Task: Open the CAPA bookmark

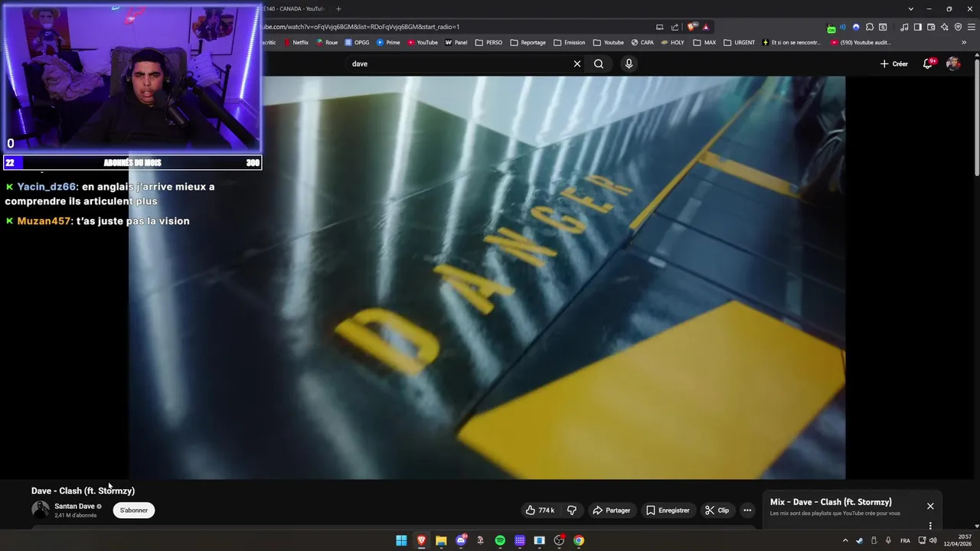Action: tap(642, 43)
